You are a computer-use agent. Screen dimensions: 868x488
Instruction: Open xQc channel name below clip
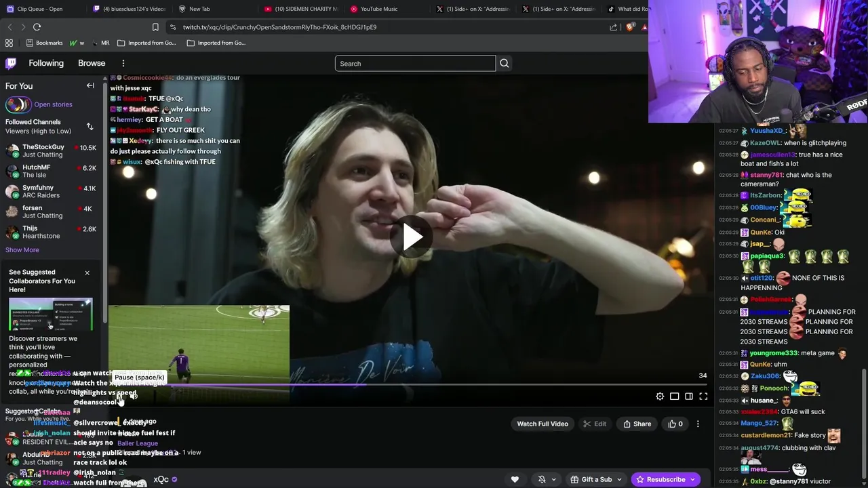tap(161, 479)
